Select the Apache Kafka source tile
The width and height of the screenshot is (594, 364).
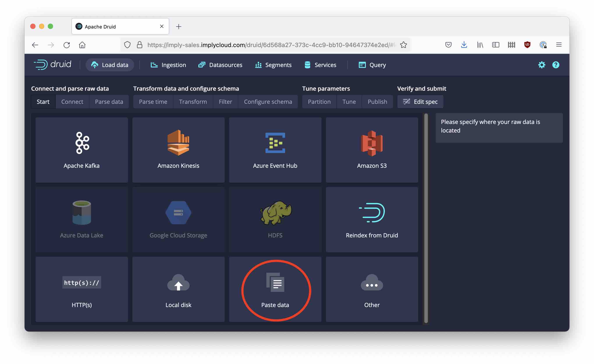point(82,150)
